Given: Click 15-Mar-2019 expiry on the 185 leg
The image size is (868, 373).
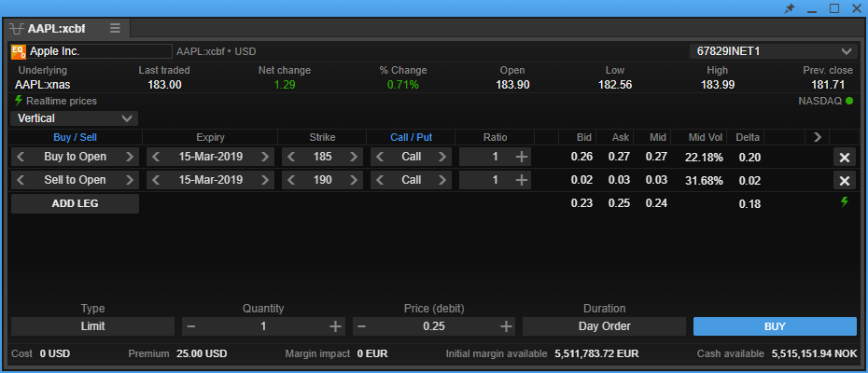Looking at the screenshot, I should tap(210, 157).
